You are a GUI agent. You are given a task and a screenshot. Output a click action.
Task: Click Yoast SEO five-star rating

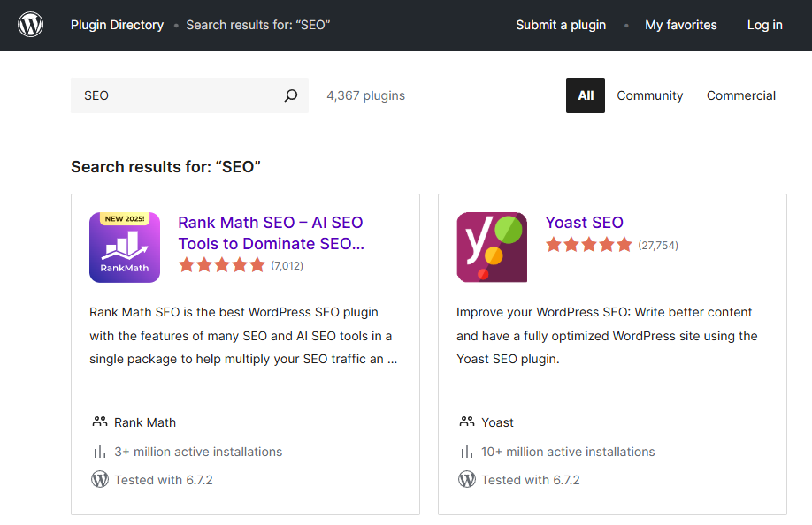coord(589,245)
